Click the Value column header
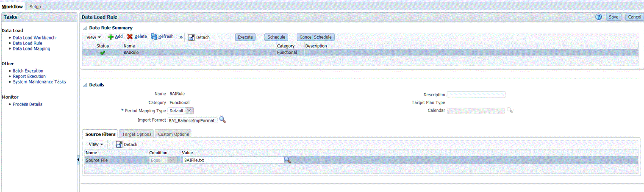 pos(187,153)
